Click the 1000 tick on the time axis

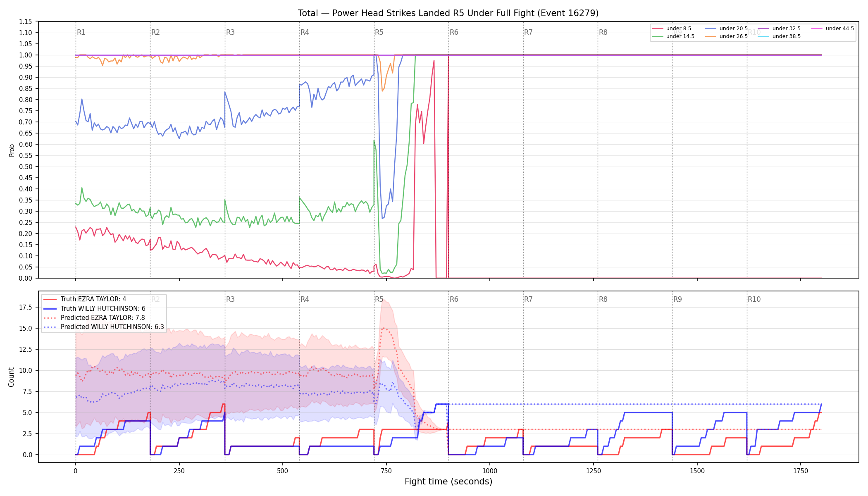point(490,471)
